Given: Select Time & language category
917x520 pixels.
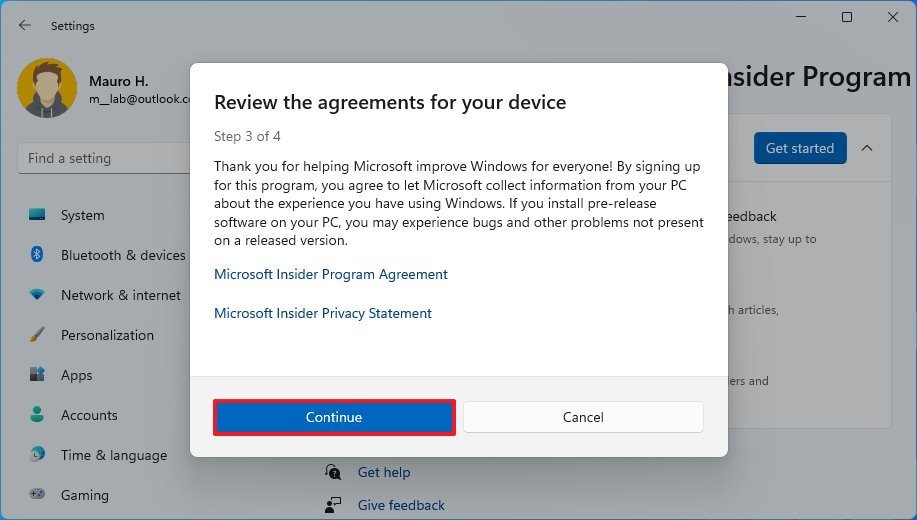Looking at the screenshot, I should pyautogui.click(x=114, y=455).
